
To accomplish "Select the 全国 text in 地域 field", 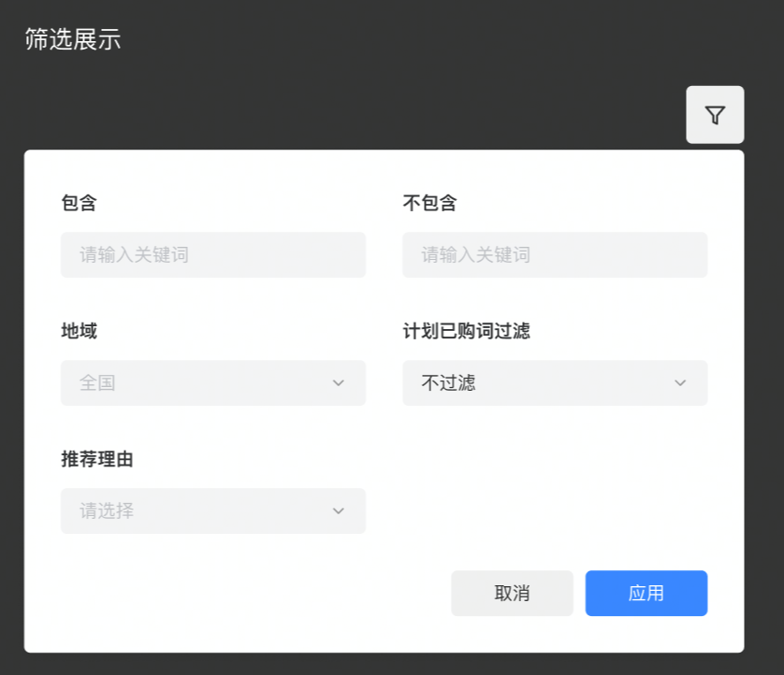I will (x=97, y=383).
